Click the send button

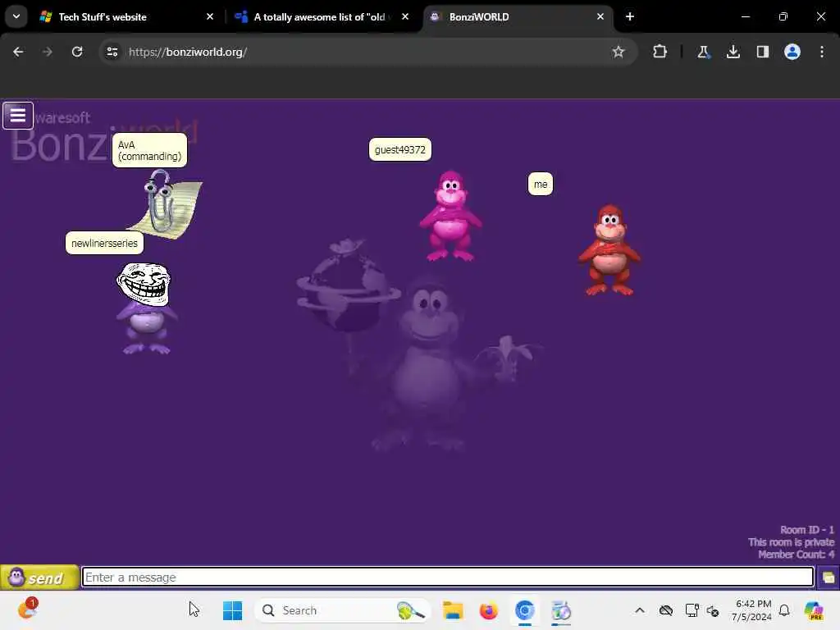click(39, 577)
